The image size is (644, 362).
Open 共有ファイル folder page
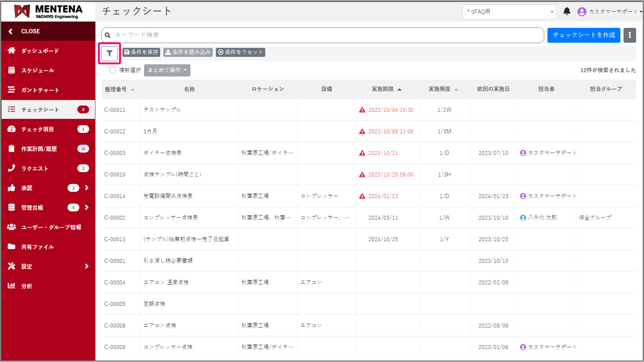pyautogui.click(x=37, y=247)
